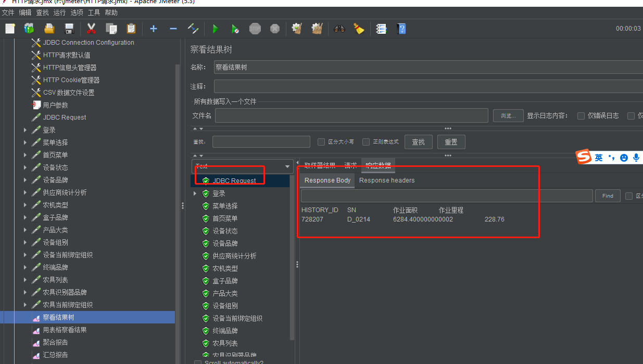Image resolution: width=643 pixels, height=364 pixels.
Task: Open the function helper dialog
Action: 382,29
